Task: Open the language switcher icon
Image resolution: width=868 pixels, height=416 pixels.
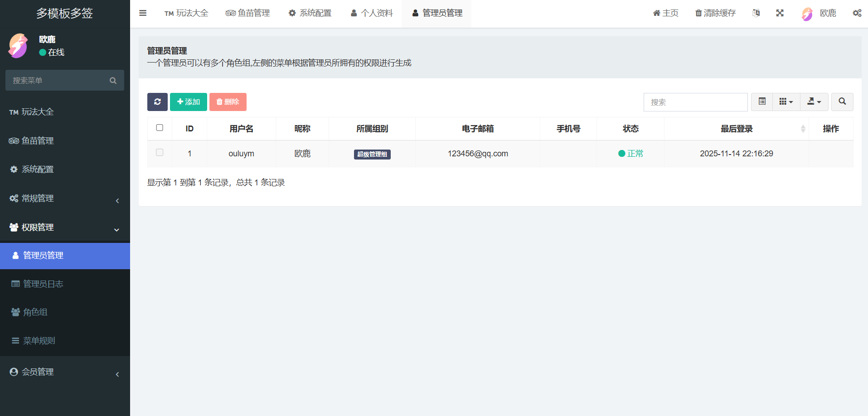Action: pyautogui.click(x=756, y=13)
